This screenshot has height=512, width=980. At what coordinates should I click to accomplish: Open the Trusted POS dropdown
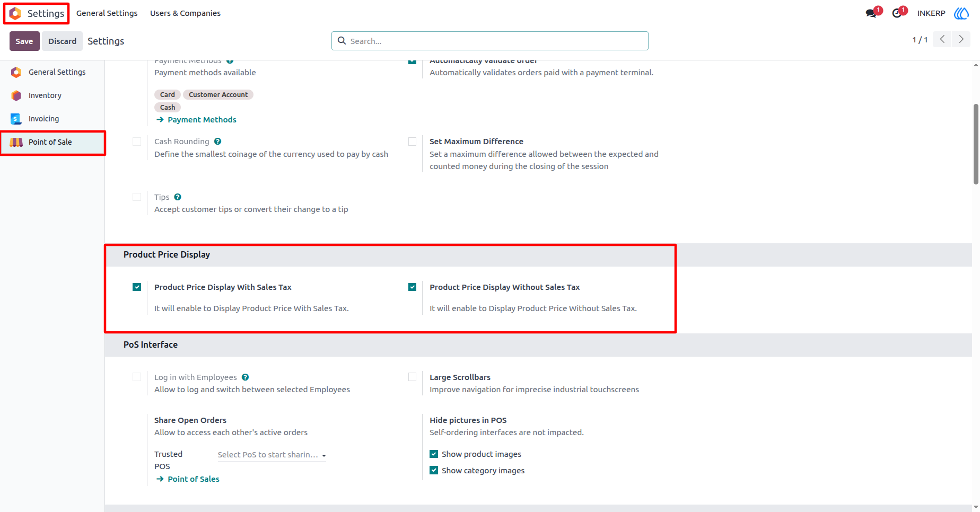tap(272, 455)
